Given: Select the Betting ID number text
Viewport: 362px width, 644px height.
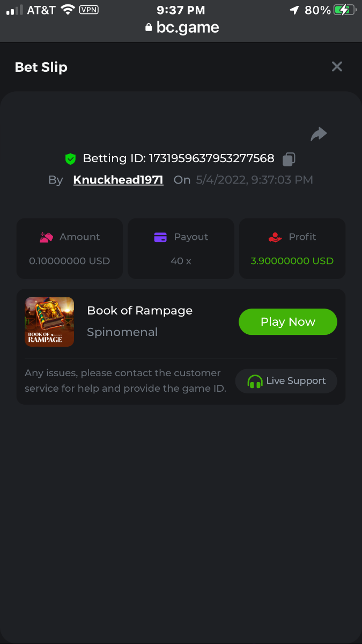Looking at the screenshot, I should [x=211, y=159].
